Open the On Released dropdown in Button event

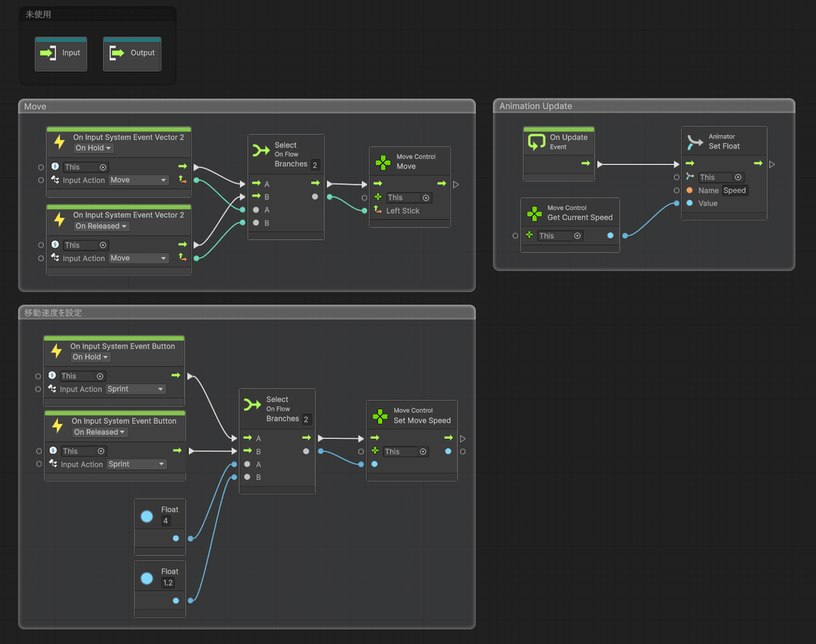pos(99,433)
